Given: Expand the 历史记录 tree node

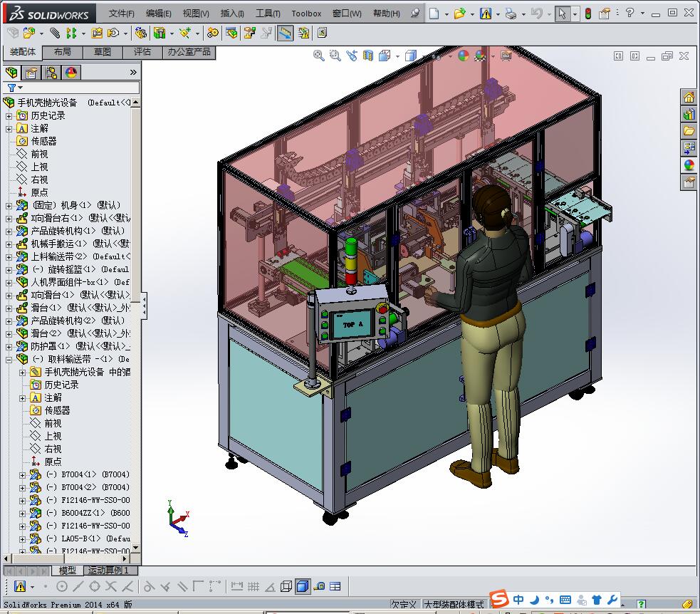Looking at the screenshot, I should coord(9,116).
